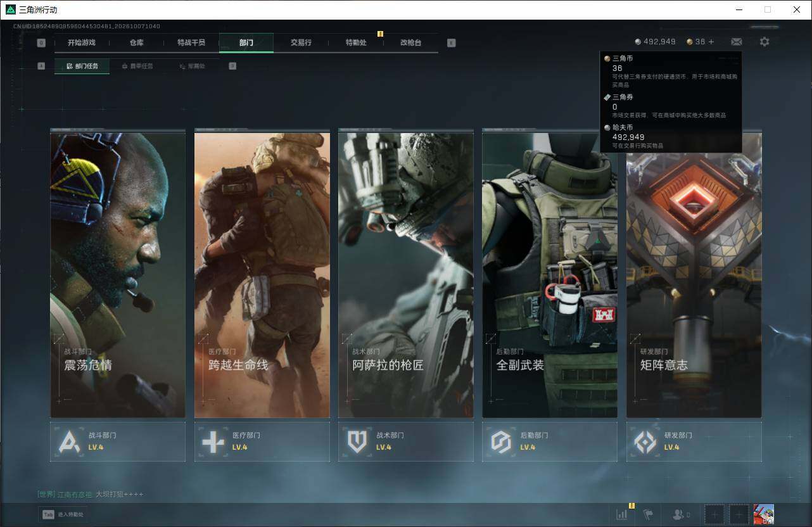Select the 部门 tab

tap(246, 42)
